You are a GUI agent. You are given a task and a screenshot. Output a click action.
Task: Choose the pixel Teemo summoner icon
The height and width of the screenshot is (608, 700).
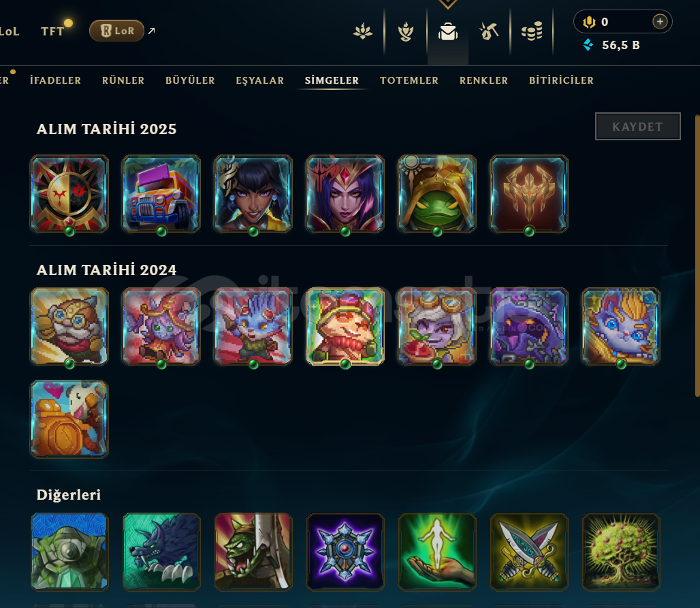click(345, 326)
